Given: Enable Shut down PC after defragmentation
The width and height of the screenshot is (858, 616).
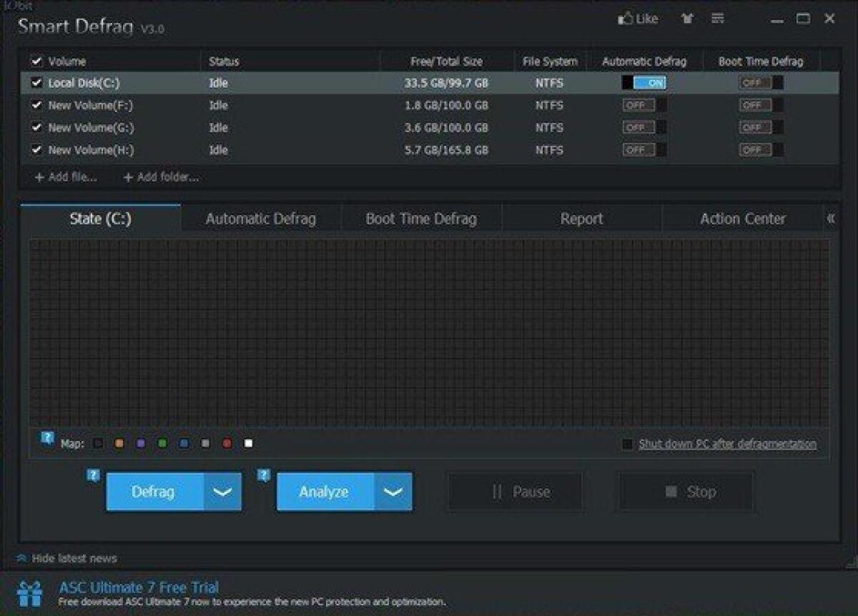Looking at the screenshot, I should click(627, 444).
